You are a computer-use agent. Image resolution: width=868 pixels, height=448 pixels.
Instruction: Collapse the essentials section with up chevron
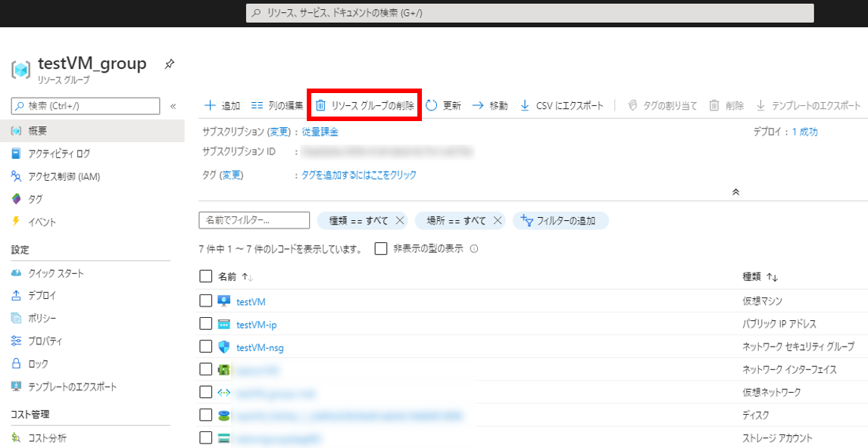point(735,192)
